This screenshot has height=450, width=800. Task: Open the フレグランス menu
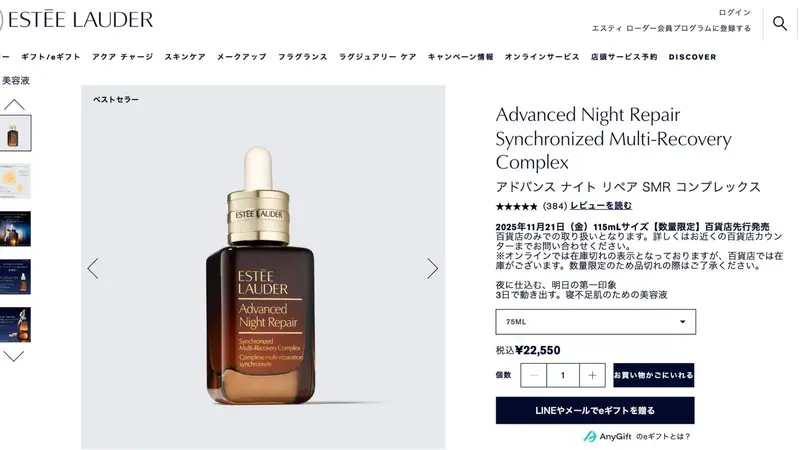click(303, 57)
